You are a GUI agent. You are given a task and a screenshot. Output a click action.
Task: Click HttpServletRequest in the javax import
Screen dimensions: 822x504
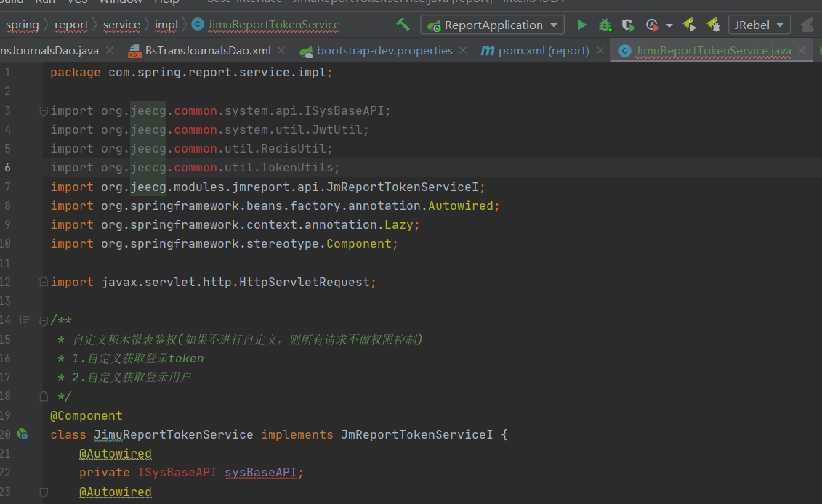pos(304,282)
